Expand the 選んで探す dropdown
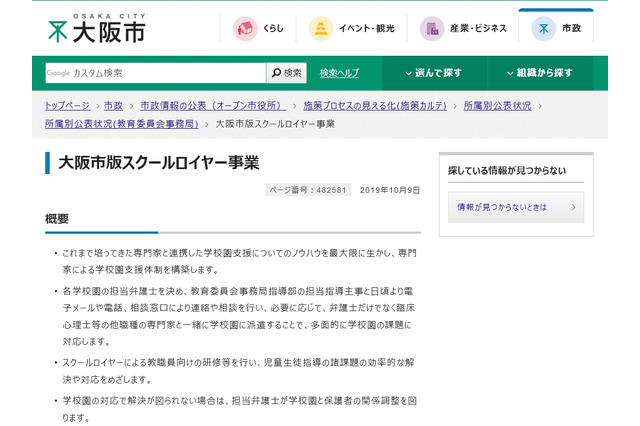640x426 pixels. (434, 73)
